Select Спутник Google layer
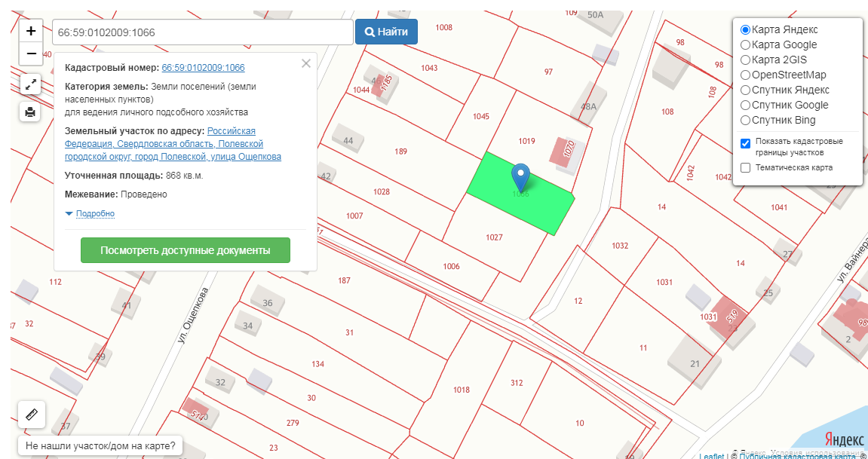This screenshot has height=459, width=868. [746, 105]
